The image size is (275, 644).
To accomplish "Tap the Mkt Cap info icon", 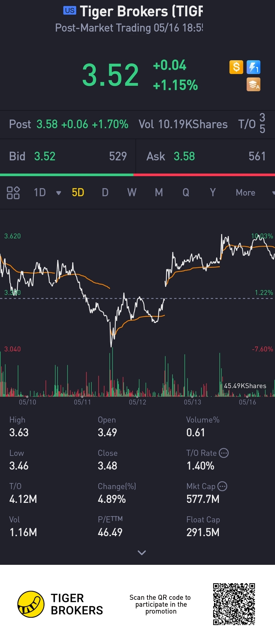I will click(x=223, y=486).
